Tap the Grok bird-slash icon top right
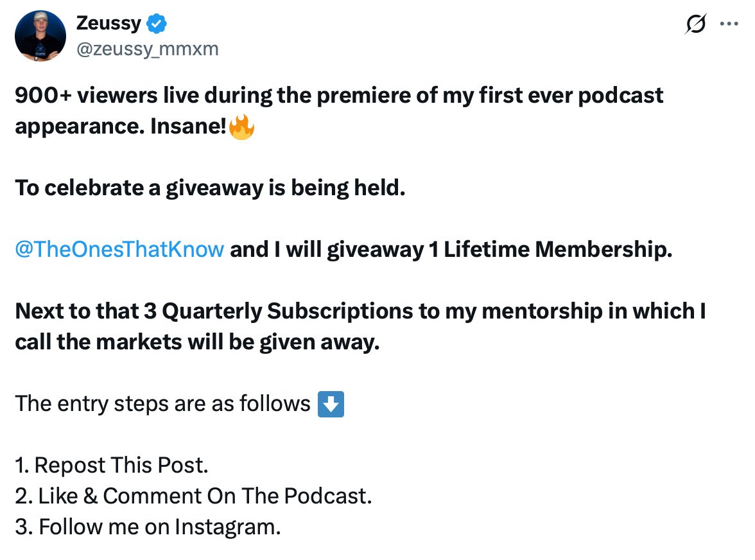 pos(695,23)
